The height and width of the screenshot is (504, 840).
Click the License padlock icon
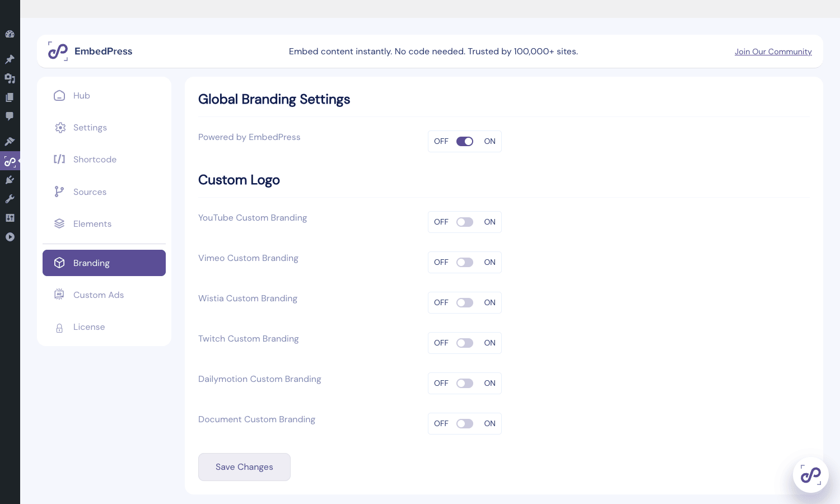(59, 328)
